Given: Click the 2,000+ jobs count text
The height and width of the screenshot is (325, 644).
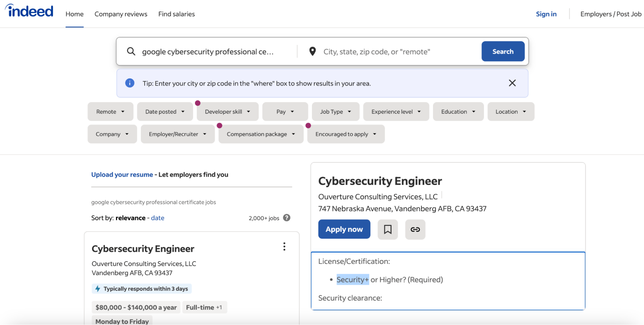Looking at the screenshot, I should [x=264, y=218].
